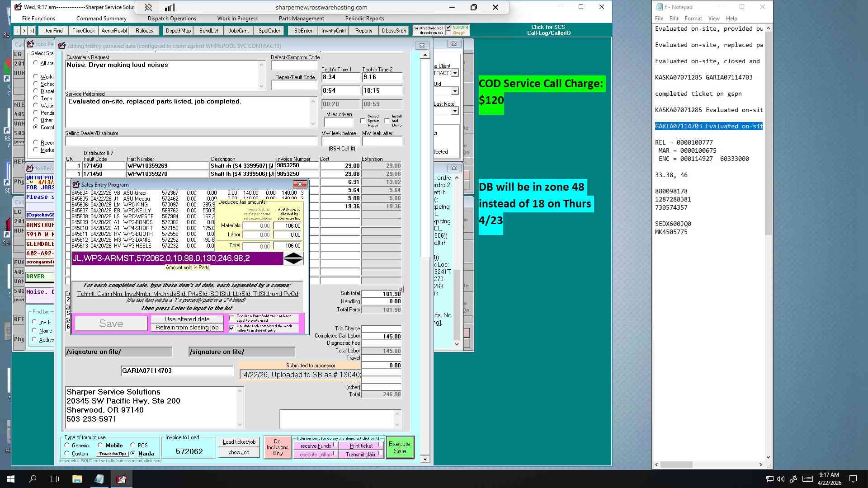
Task: Open Task View on the taskbar
Action: pos(54,479)
